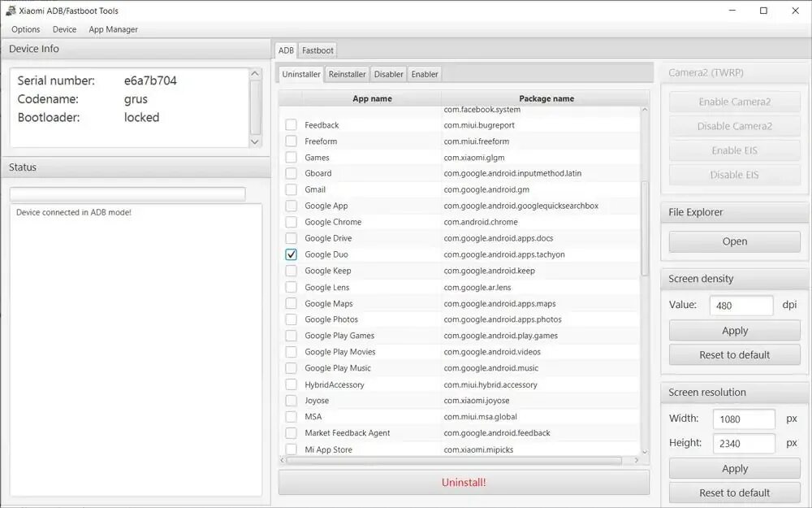Select the Google Play Games checkbox
812x508 pixels.
pyautogui.click(x=291, y=336)
